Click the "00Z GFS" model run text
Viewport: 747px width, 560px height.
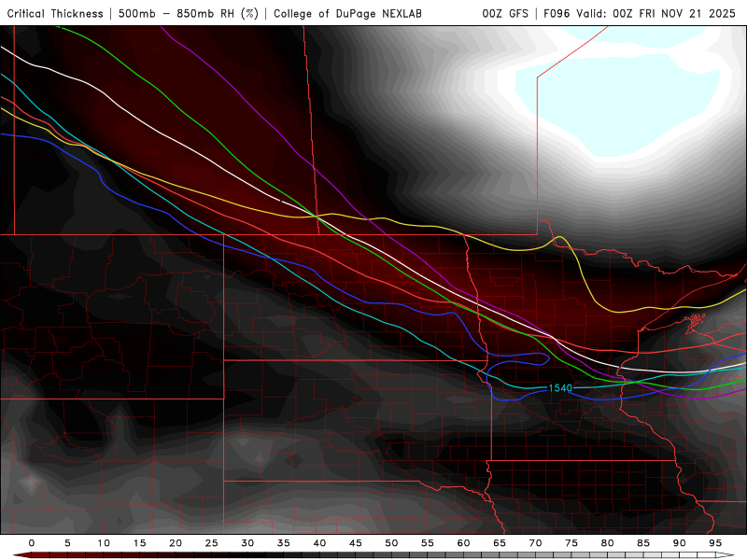tap(505, 14)
